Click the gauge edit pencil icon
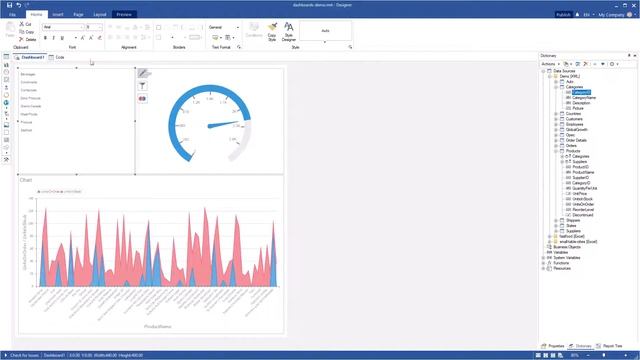 pyautogui.click(x=142, y=73)
